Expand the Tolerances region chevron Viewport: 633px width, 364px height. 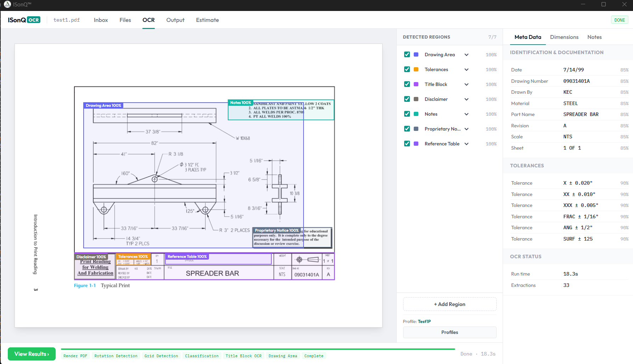(467, 70)
